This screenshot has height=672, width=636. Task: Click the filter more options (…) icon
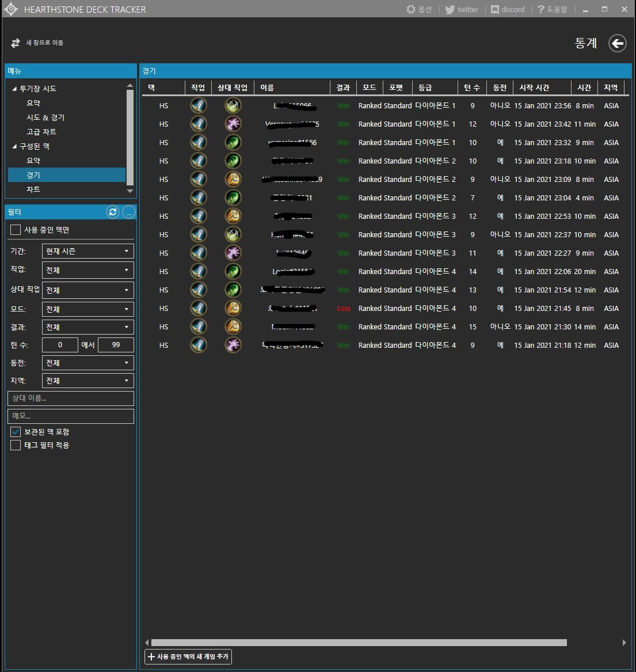tap(129, 212)
